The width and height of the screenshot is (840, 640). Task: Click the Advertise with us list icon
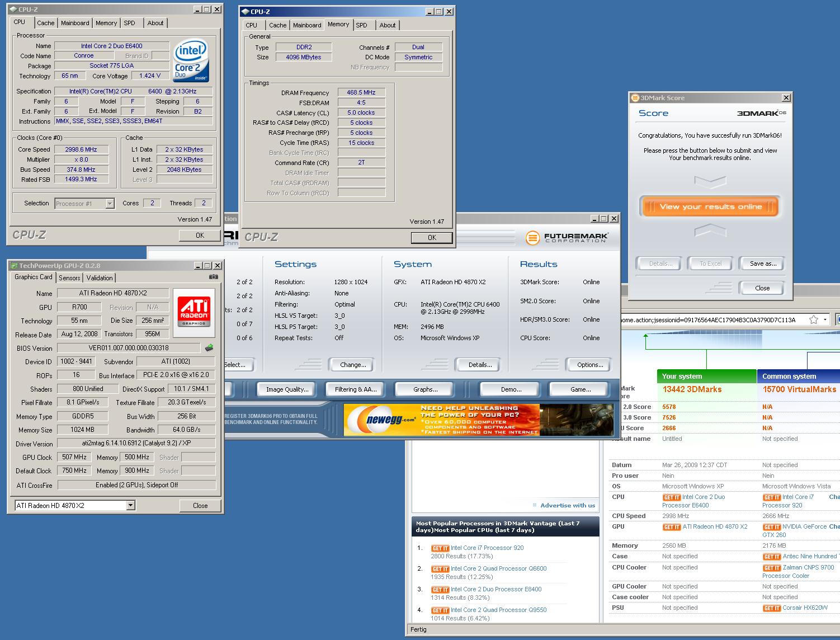coord(535,505)
